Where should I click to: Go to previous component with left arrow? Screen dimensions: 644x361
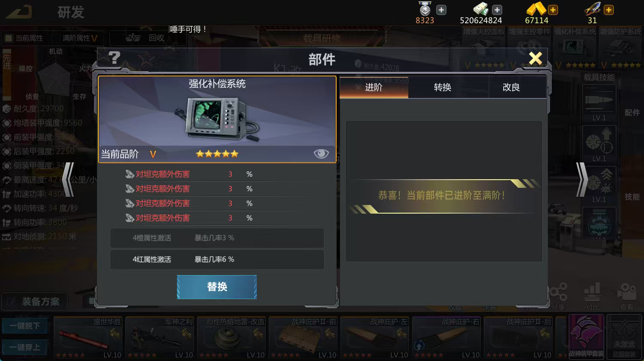point(68,179)
